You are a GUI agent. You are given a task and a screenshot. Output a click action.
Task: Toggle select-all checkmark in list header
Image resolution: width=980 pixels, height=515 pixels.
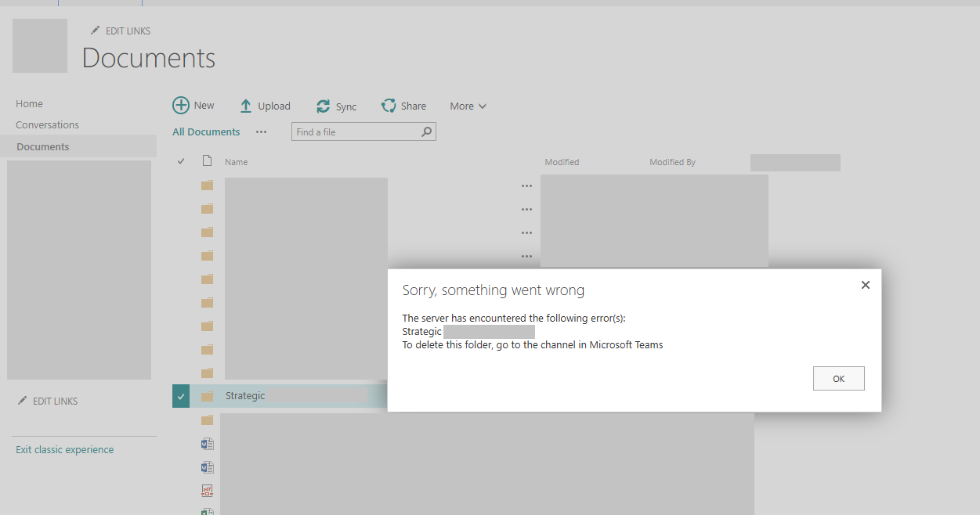(x=181, y=161)
